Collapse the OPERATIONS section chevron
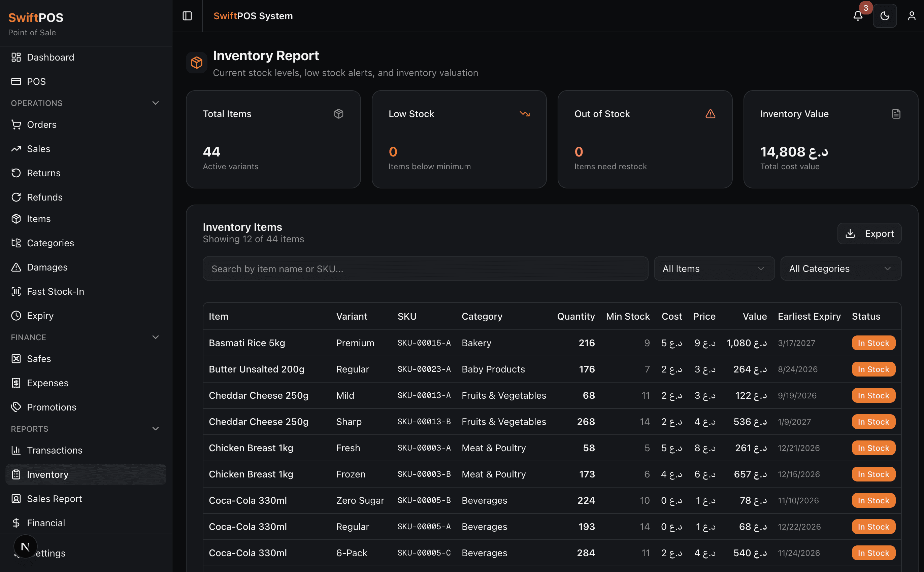 155,103
